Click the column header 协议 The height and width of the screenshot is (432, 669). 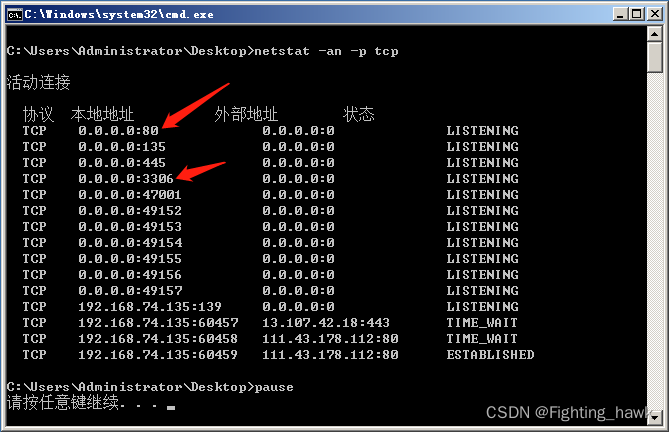[38, 114]
